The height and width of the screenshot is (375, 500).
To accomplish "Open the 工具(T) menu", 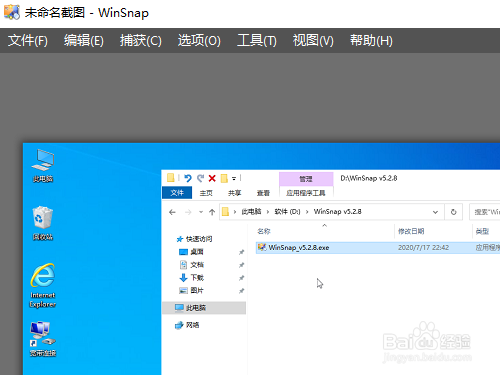I will pyautogui.click(x=257, y=41).
